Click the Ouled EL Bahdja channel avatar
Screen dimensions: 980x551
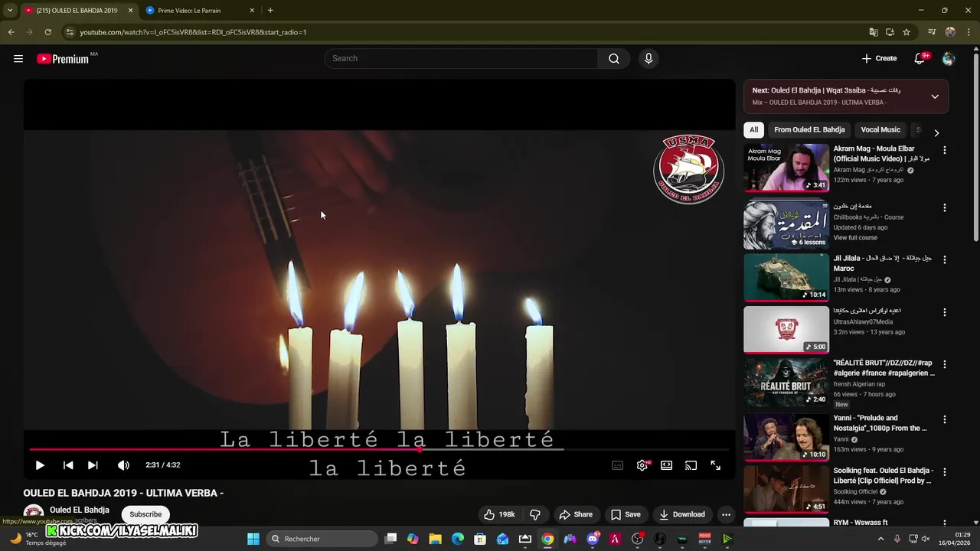point(34,514)
